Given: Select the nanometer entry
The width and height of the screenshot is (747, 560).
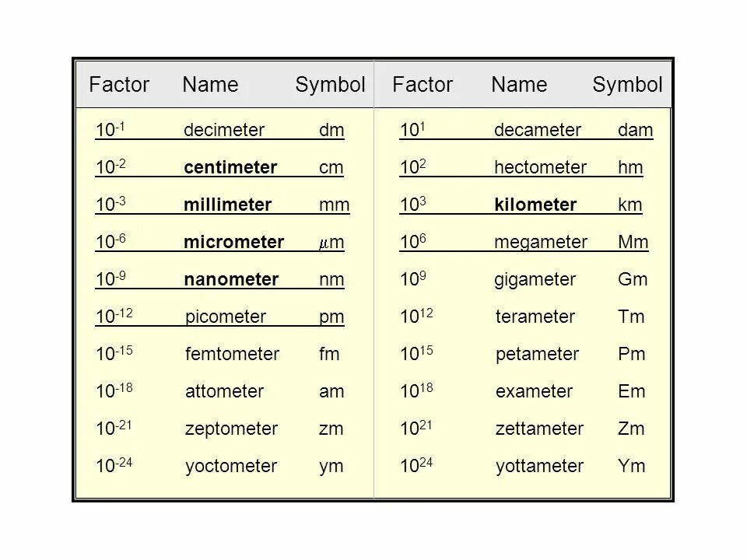Looking at the screenshot, I should pos(231,280).
